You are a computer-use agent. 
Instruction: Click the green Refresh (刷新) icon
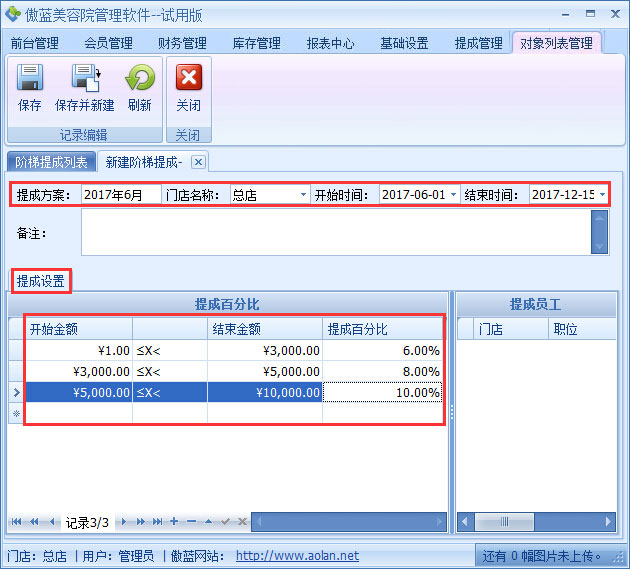(x=140, y=77)
